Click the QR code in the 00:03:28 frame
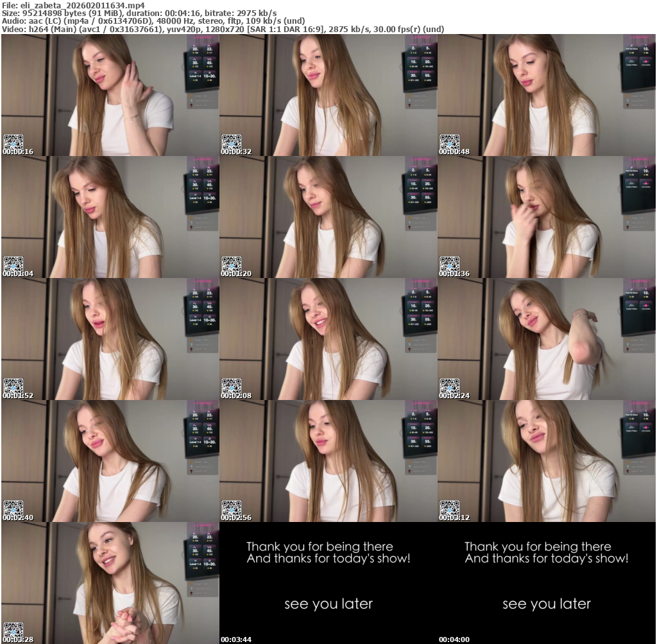The height and width of the screenshot is (644, 657). 13,630
